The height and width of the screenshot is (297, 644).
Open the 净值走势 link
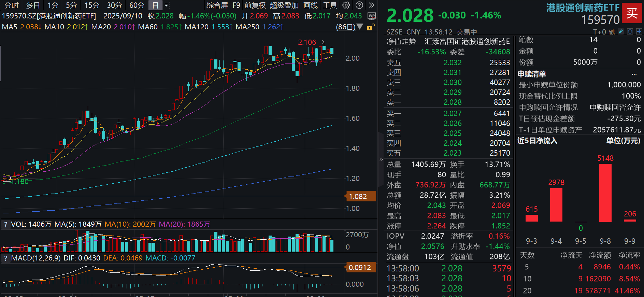pos(401,42)
